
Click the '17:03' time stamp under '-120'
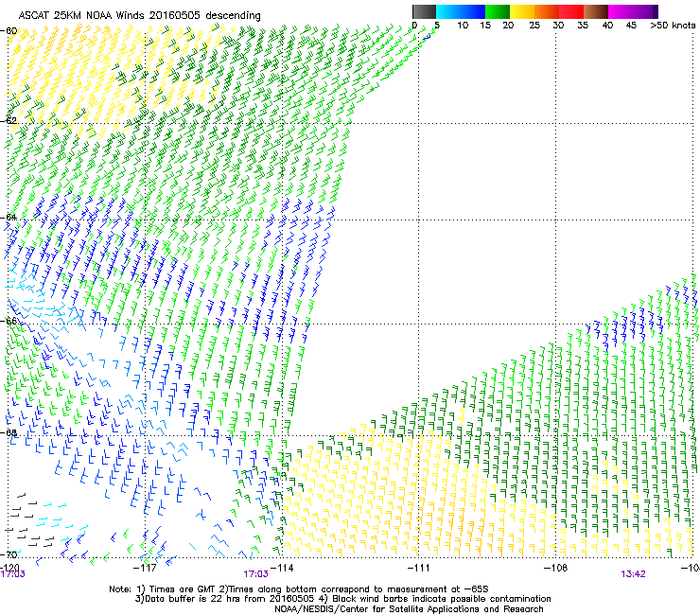click(x=12, y=574)
